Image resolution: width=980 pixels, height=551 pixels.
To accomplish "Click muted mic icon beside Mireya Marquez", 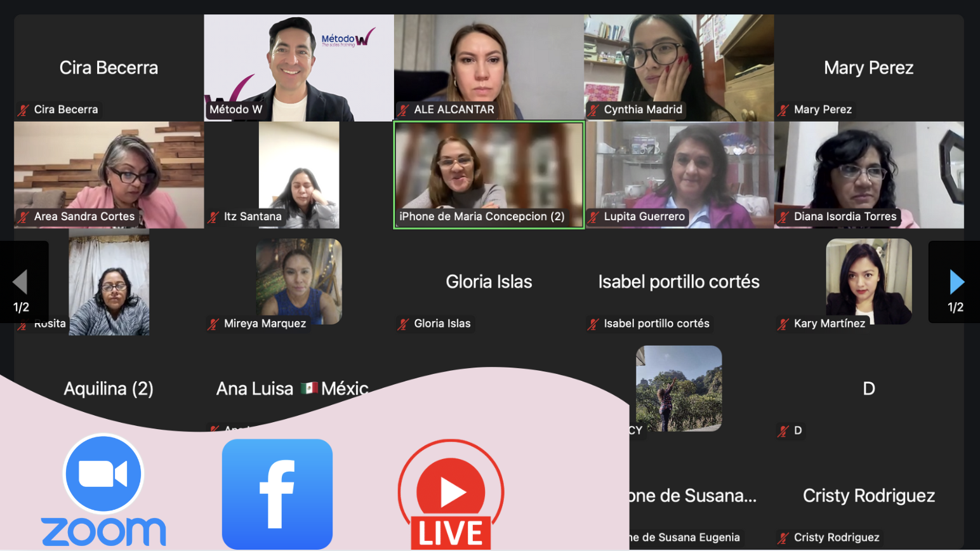I will 214,324.
